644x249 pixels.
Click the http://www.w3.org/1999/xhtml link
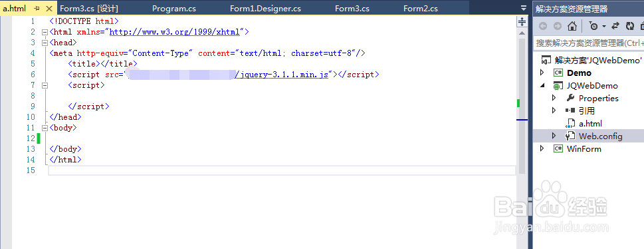pyautogui.click(x=175, y=32)
